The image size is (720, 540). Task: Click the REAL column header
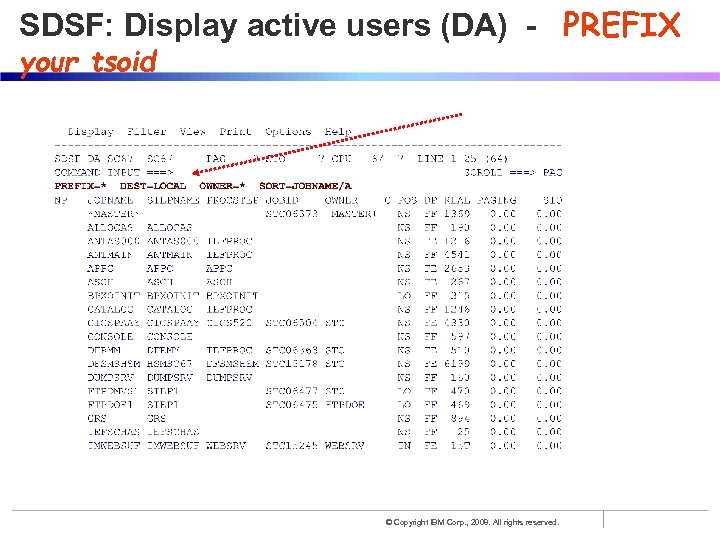[457, 200]
